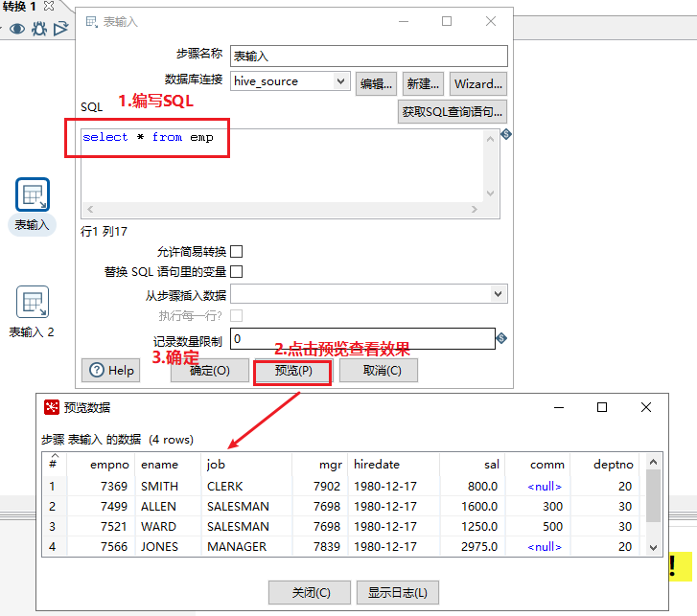Click SQL editor scroll up arrow
Viewport: 697px width, 616px height.
click(x=490, y=139)
